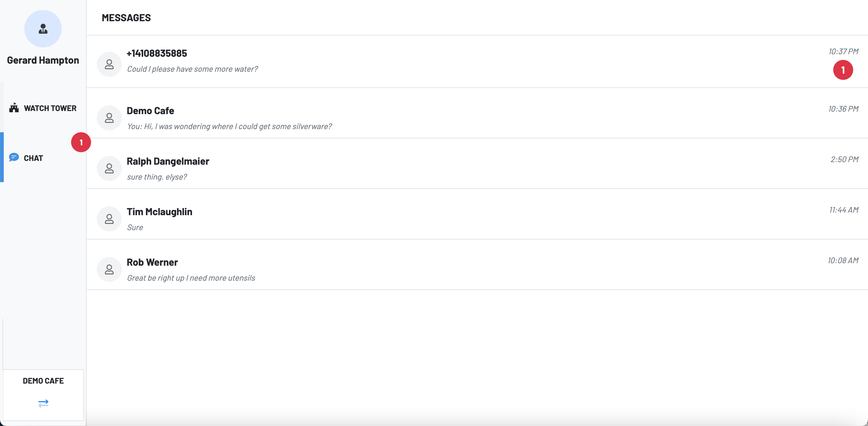Click the Gerard Hampton user name

pyautogui.click(x=43, y=60)
